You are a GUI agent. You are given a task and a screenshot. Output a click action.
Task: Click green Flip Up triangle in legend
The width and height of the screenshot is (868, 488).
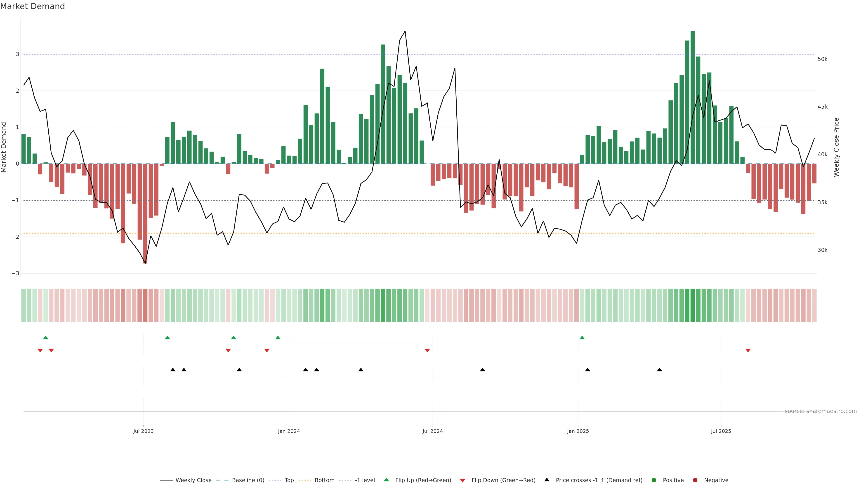[x=387, y=480]
